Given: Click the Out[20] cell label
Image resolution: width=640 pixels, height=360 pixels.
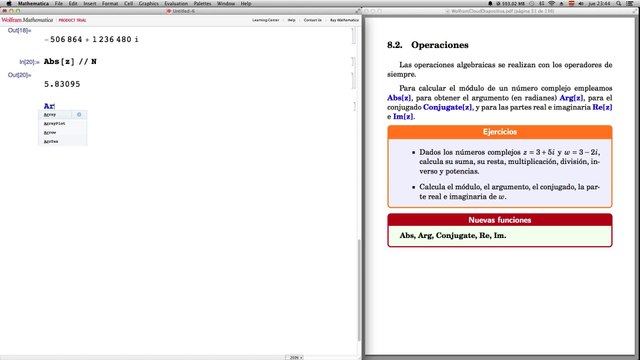Looking at the screenshot, I should pos(19,75).
